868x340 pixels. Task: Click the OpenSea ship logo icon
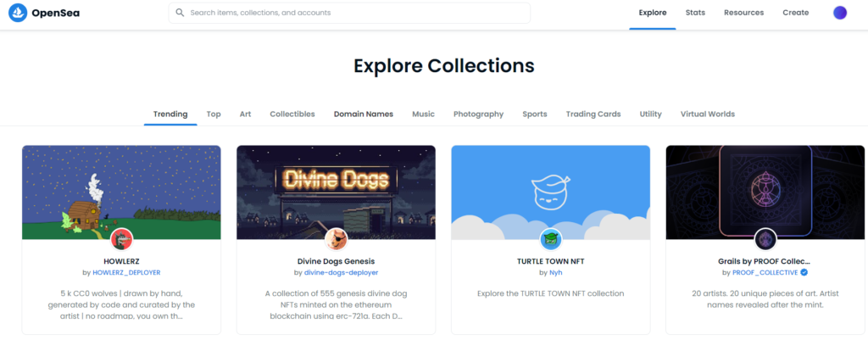coord(18,13)
